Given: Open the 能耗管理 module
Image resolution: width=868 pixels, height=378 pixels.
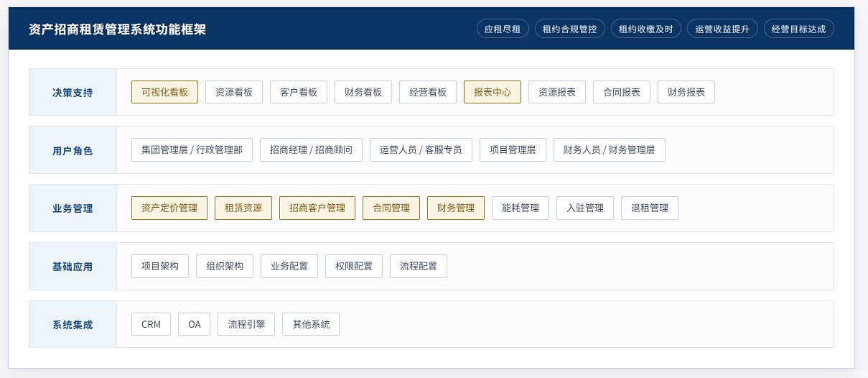Looking at the screenshot, I should coord(521,208).
